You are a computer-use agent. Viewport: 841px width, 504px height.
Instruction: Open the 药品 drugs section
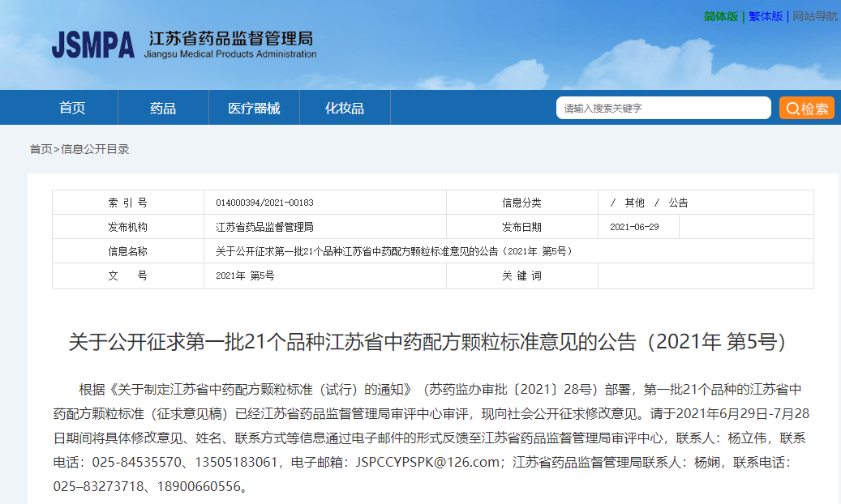(x=163, y=107)
